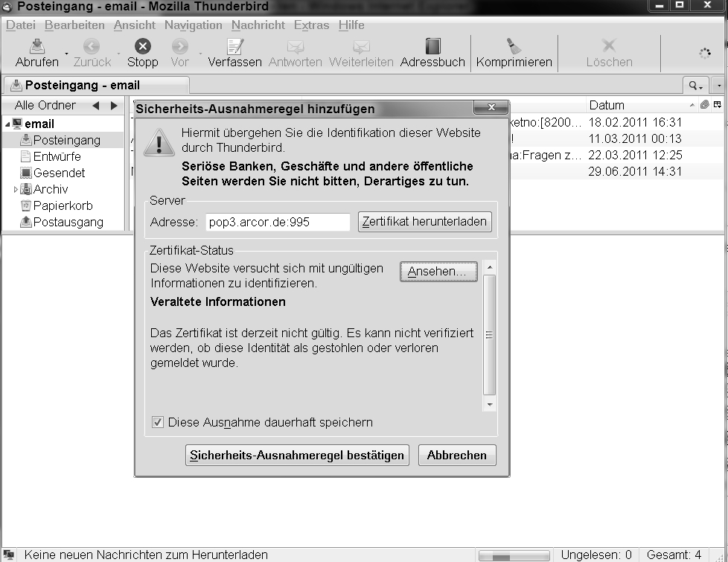Click the Abbrechen button

coord(457,455)
